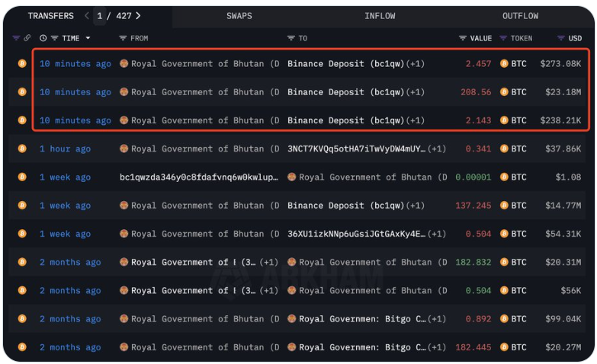
Task: Go to next transfers page arrow
Action: point(138,15)
